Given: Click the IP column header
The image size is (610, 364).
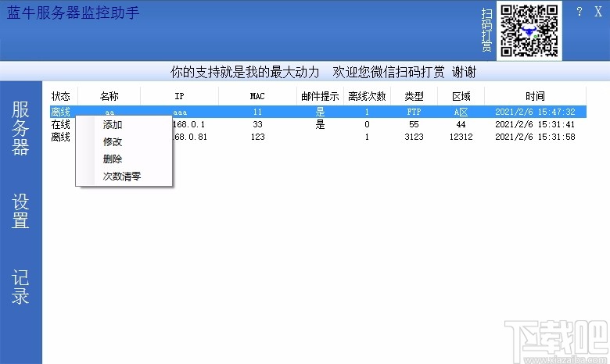Looking at the screenshot, I should 179,96.
